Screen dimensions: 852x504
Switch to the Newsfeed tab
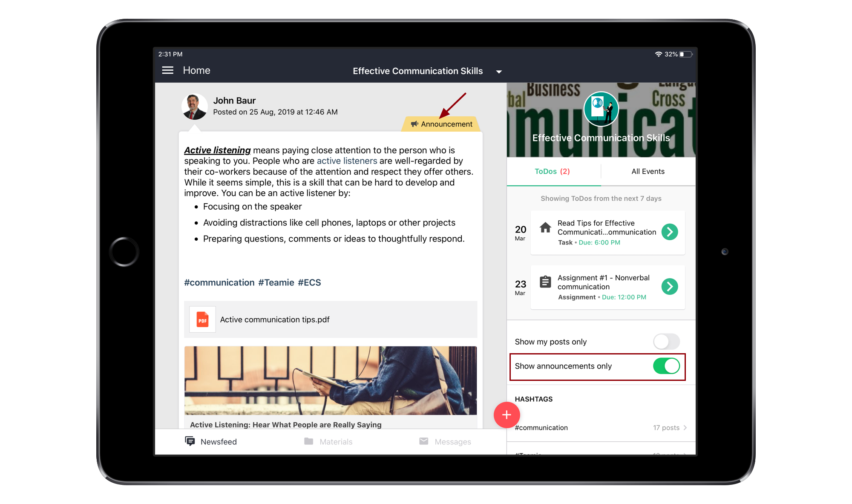point(211,442)
